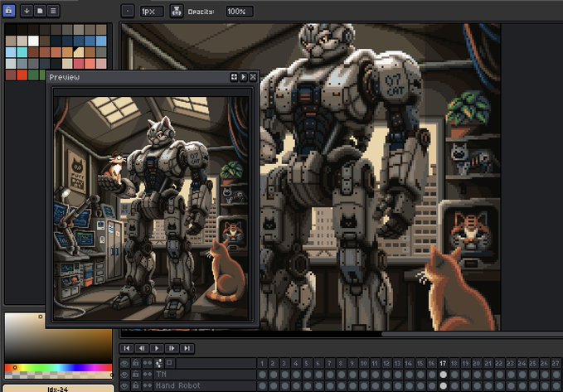Hide the TN layer
The image size is (563, 392).
tap(124, 375)
